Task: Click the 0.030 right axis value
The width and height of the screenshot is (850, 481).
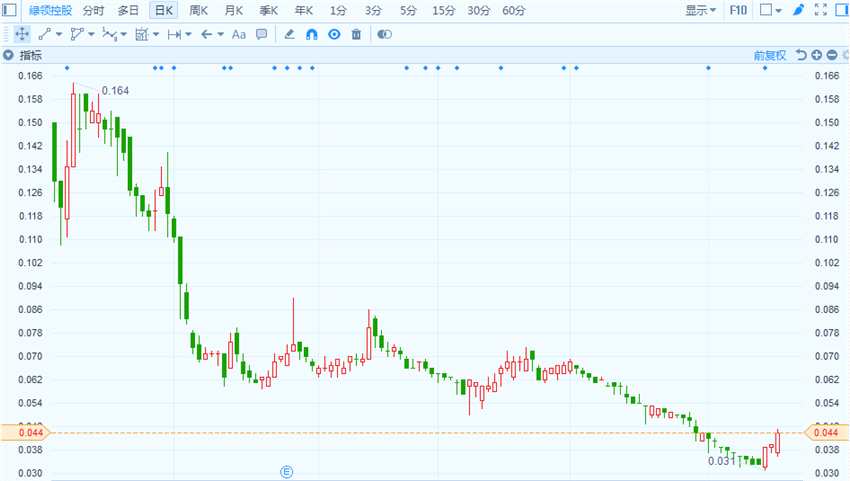Action: tap(827, 473)
